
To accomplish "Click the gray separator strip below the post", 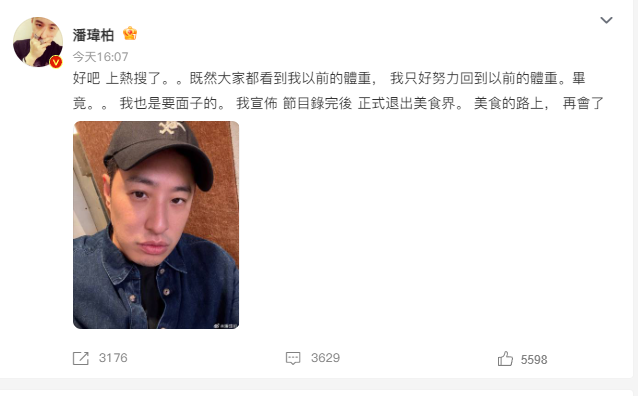I will click(319, 384).
